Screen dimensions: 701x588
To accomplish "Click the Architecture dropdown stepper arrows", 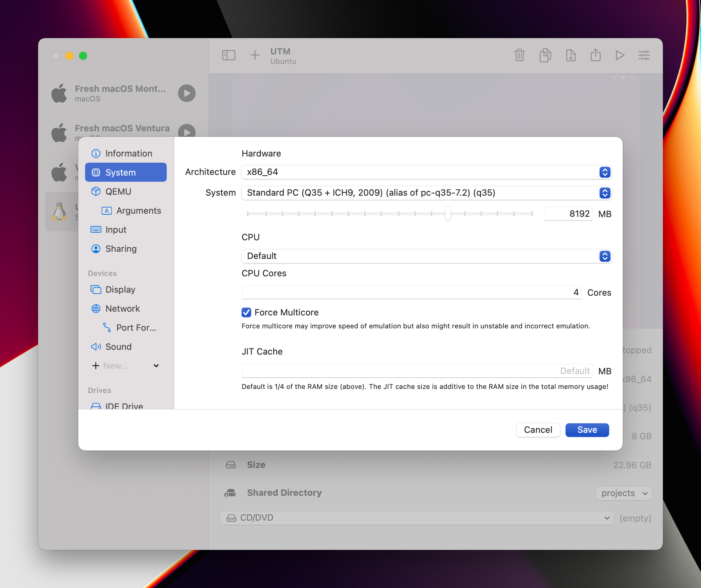I will tap(605, 172).
